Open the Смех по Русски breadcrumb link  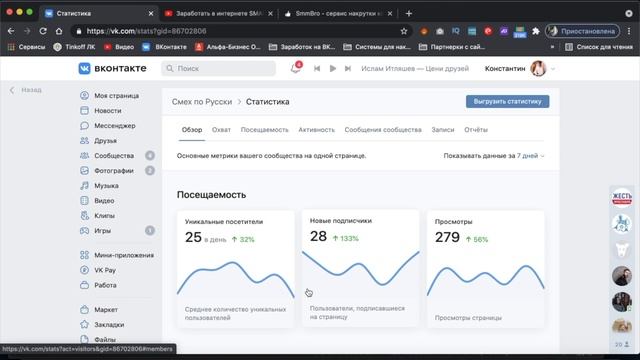click(202, 102)
